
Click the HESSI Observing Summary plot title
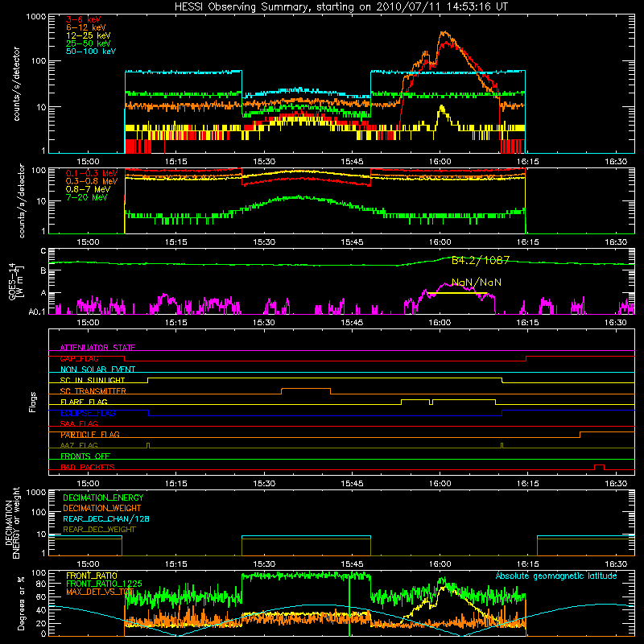(341, 7)
